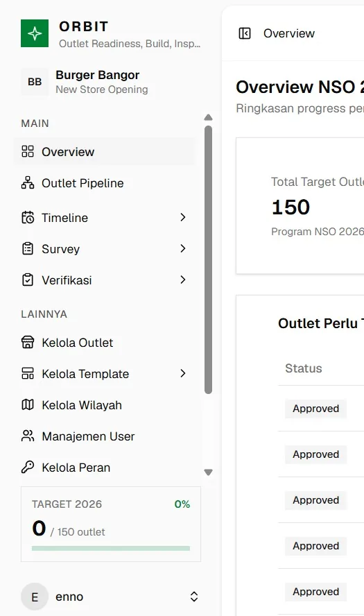Click the Verifikasi clipboard-check icon
364x616 pixels.
(x=28, y=280)
